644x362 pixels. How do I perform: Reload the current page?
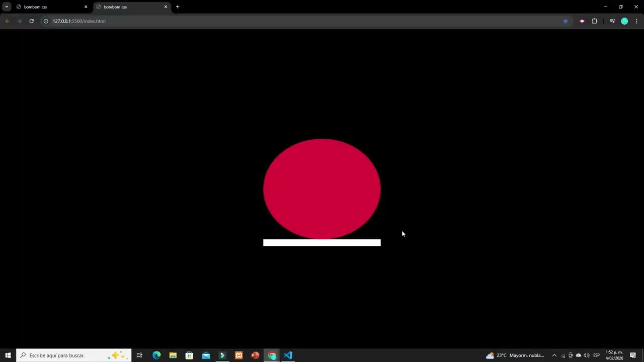pyautogui.click(x=31, y=21)
